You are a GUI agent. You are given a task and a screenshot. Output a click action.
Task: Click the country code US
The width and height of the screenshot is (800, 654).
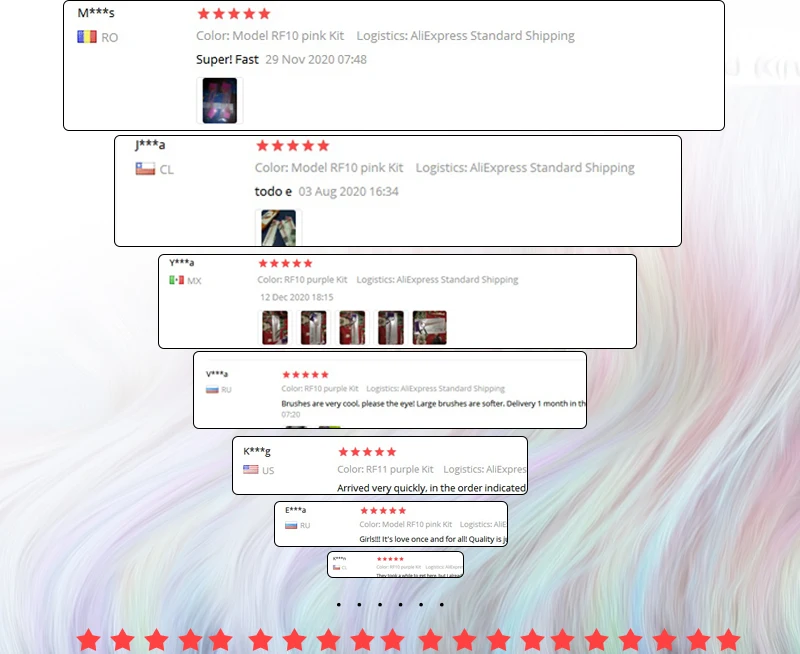pos(268,470)
